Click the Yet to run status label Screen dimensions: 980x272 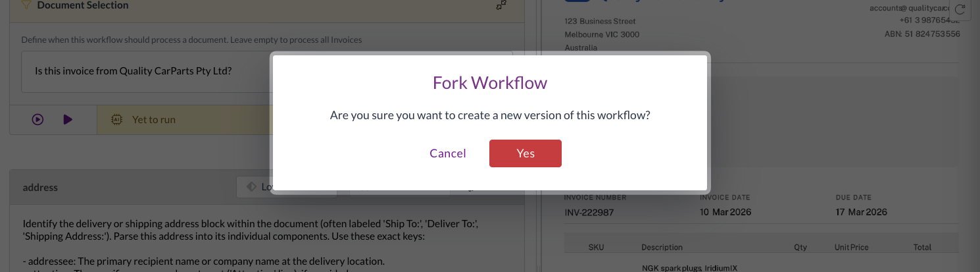coord(154,120)
